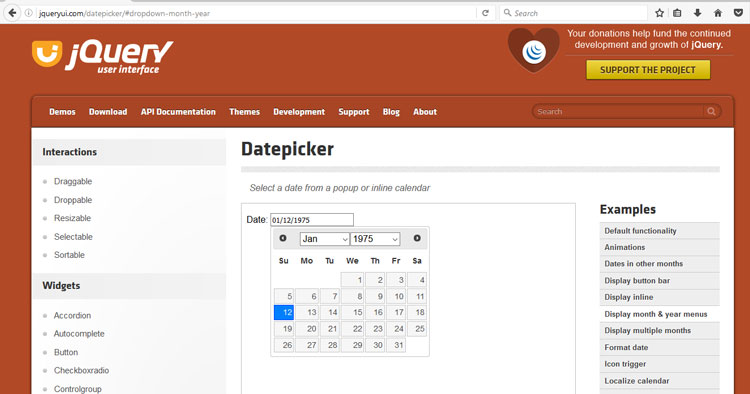Open the Blog menu item
The image size is (750, 394).
pos(391,112)
